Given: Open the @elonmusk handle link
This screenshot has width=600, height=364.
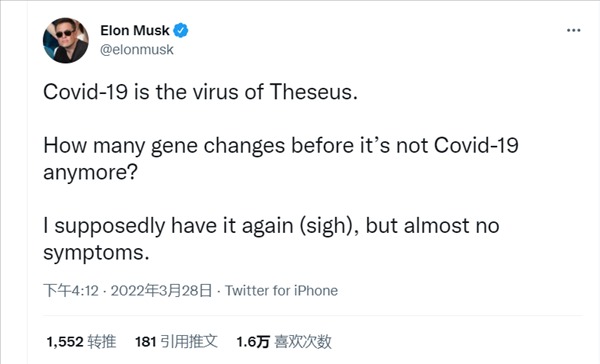Looking at the screenshot, I should click(x=137, y=49).
